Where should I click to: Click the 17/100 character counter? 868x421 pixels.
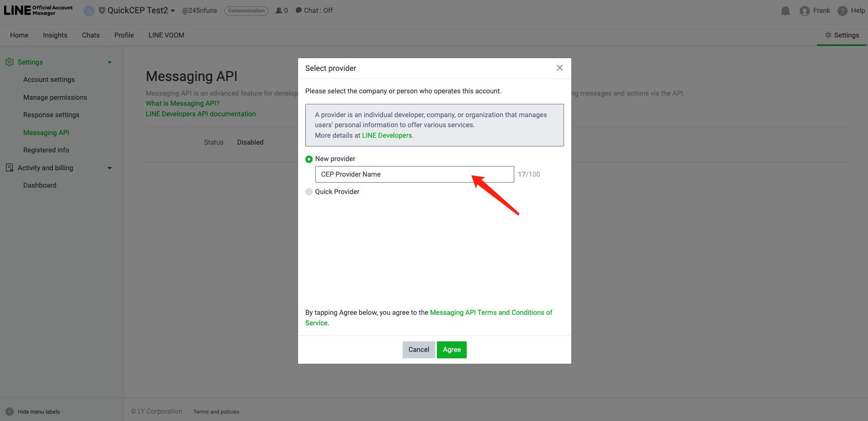[529, 174]
